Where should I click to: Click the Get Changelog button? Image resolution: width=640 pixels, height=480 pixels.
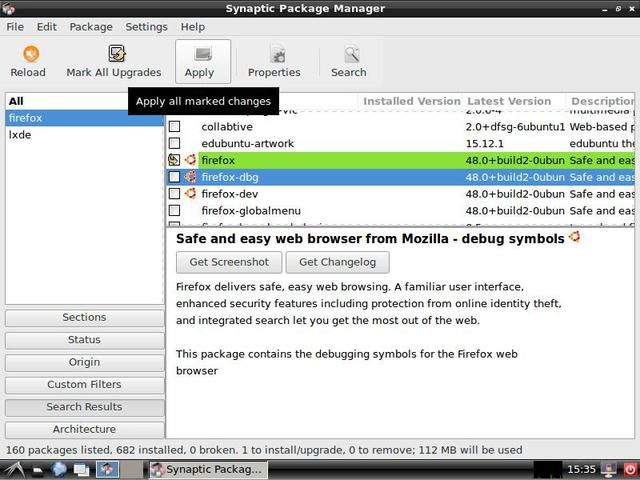tap(338, 262)
